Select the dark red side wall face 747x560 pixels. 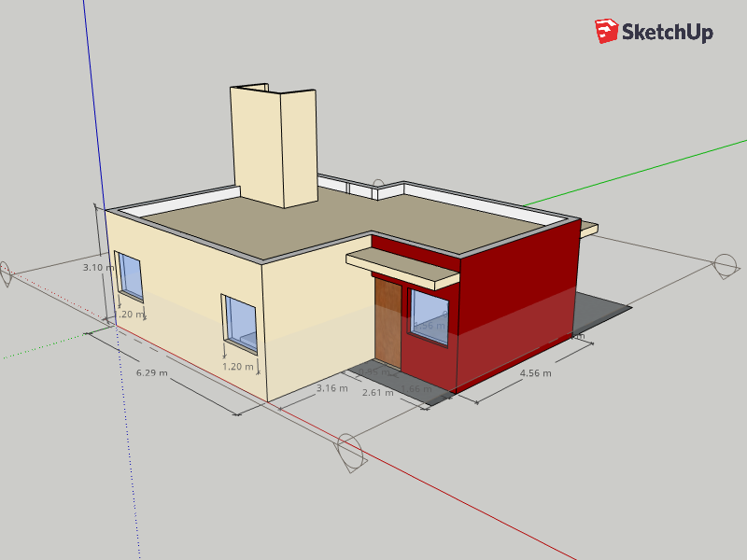[518, 305]
